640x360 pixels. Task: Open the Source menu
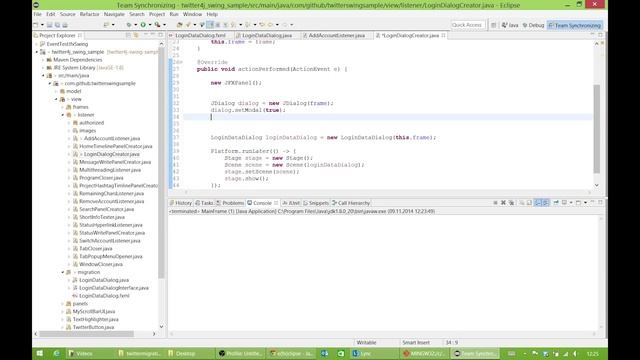coord(68,14)
